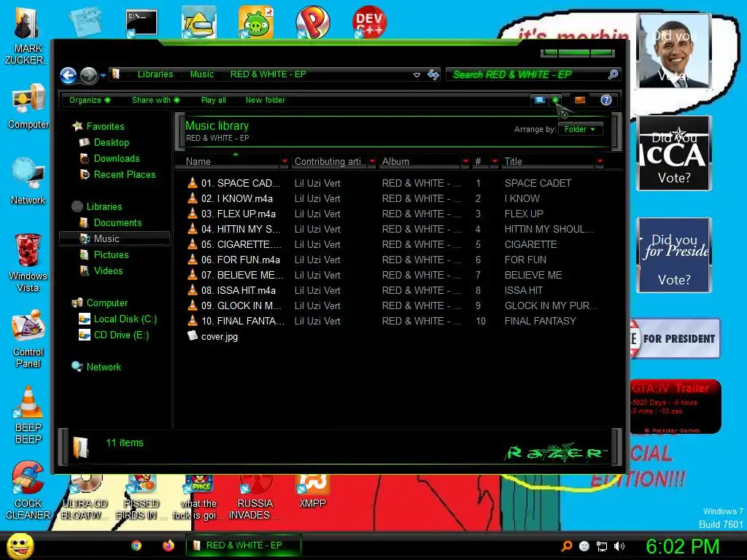Image resolution: width=747 pixels, height=560 pixels.
Task: Open the DEV C++ desktop shortcut
Action: click(369, 21)
